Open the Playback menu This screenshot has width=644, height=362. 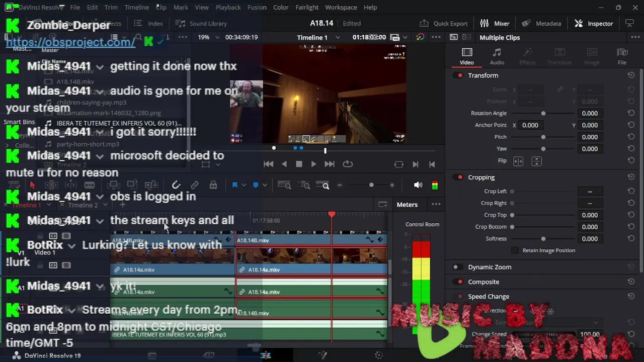click(x=228, y=8)
